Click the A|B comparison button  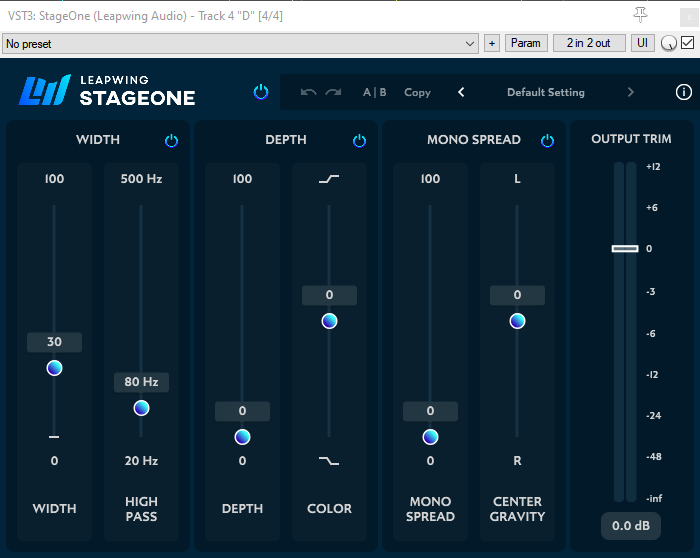(374, 92)
